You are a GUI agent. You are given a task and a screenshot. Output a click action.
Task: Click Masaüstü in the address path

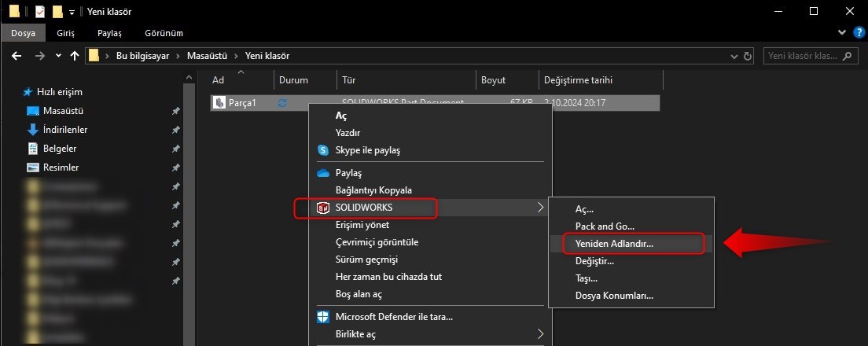click(x=207, y=56)
